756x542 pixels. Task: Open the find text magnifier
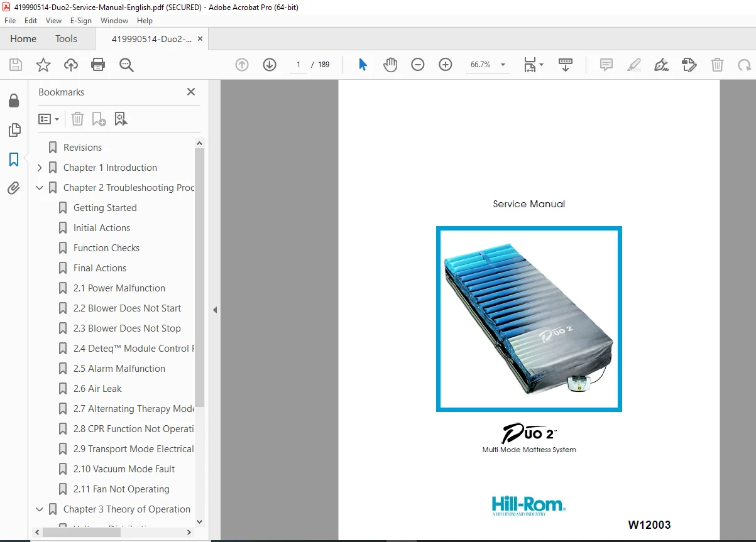pyautogui.click(x=126, y=65)
